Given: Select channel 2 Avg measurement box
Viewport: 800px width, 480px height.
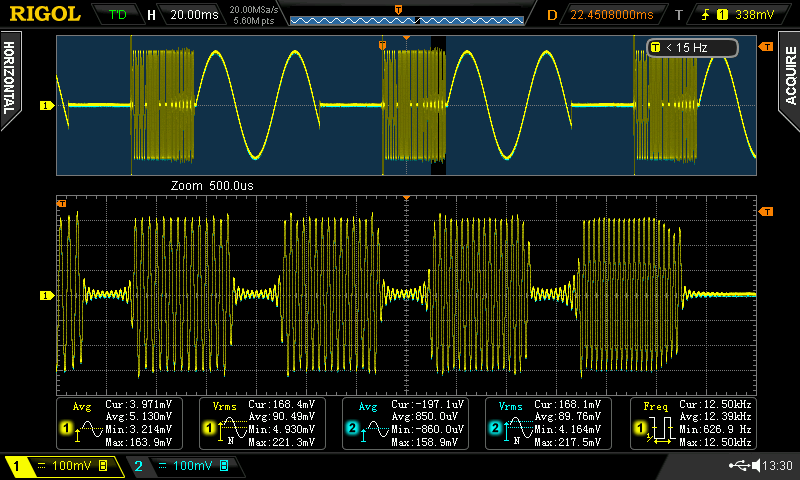Looking at the screenshot, I should pos(405,423).
